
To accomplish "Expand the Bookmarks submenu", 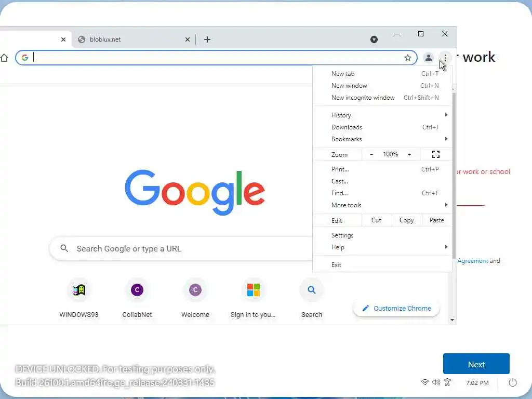I will click(x=382, y=139).
